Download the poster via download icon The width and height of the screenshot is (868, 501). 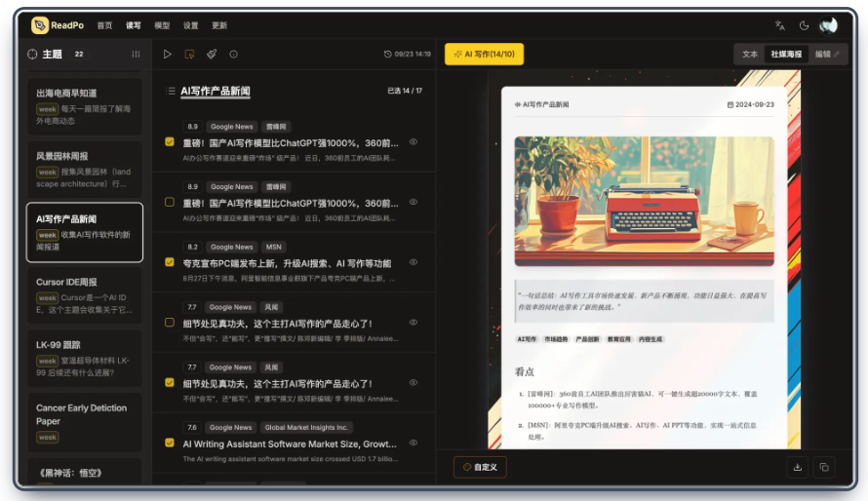tap(798, 467)
